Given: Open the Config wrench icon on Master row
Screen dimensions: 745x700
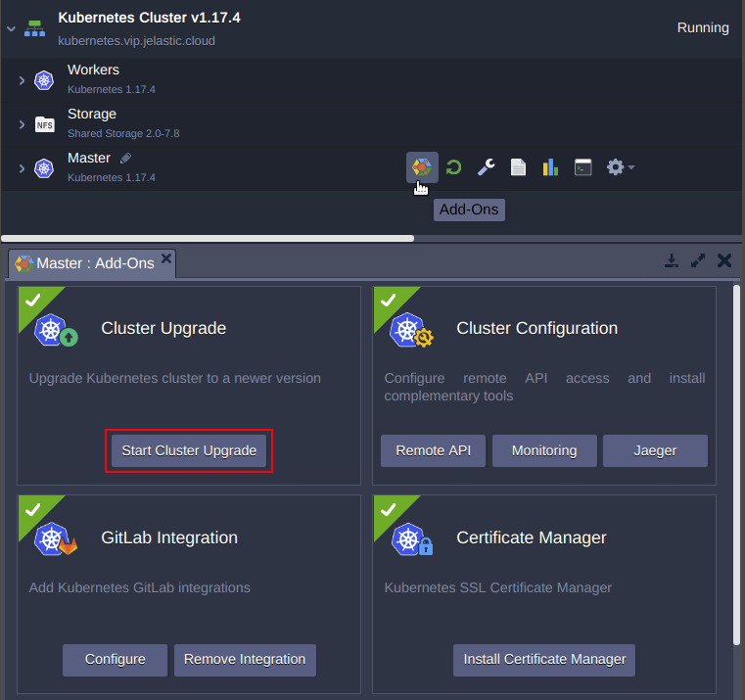Looking at the screenshot, I should tap(486, 167).
